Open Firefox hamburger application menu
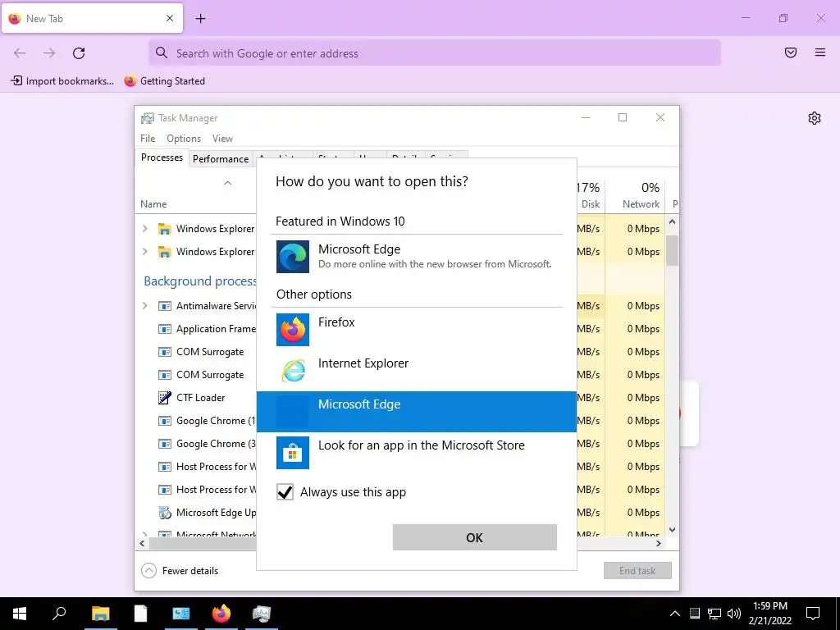 820,52
